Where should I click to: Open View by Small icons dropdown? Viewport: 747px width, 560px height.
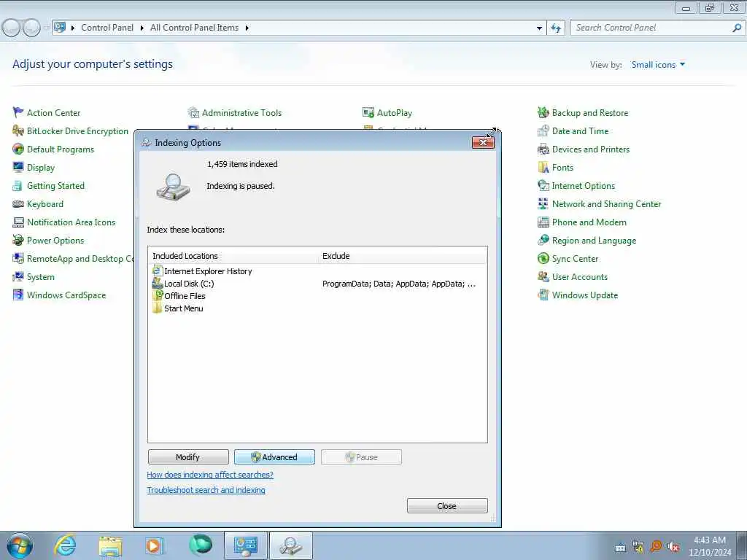tap(658, 65)
